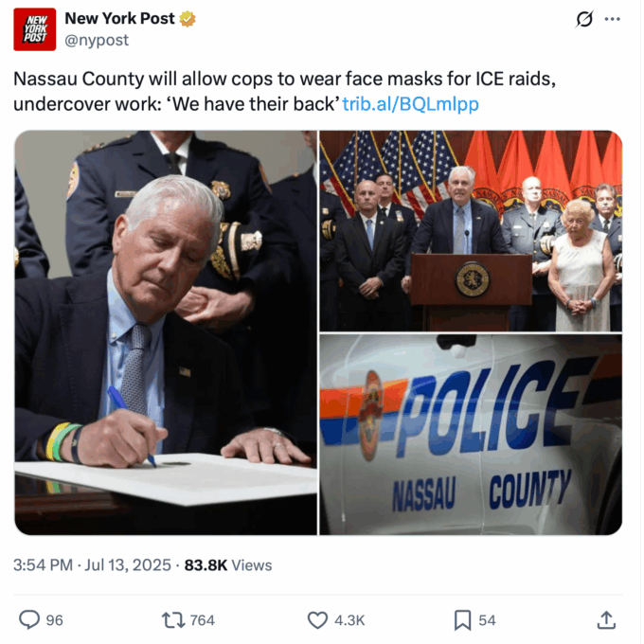Image resolution: width=644 pixels, height=644 pixels.
Task: Click the gold verified badge
Action: click(188, 19)
